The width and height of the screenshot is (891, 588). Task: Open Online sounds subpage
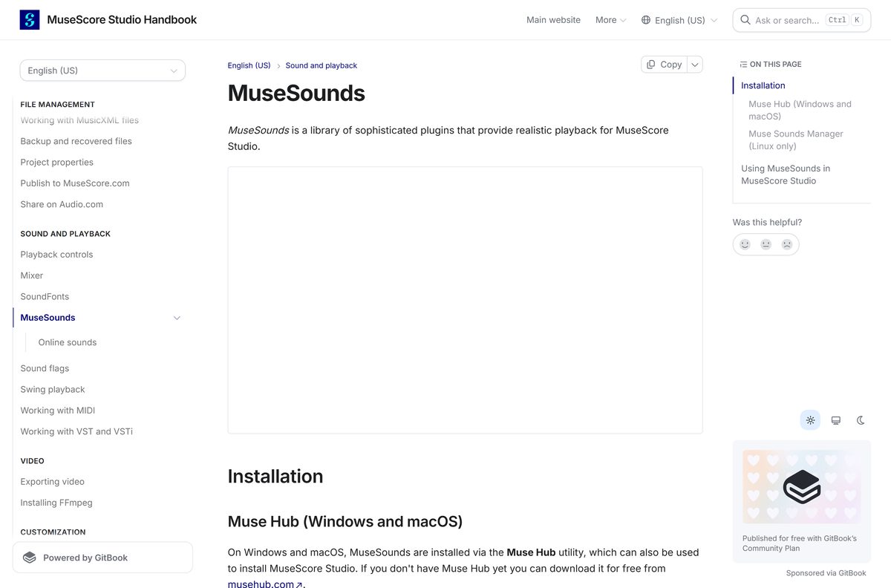click(68, 342)
